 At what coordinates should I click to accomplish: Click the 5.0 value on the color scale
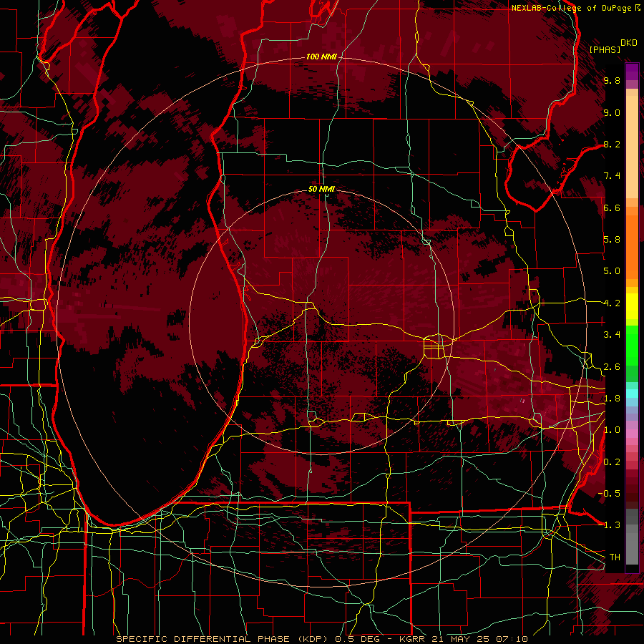(x=612, y=271)
